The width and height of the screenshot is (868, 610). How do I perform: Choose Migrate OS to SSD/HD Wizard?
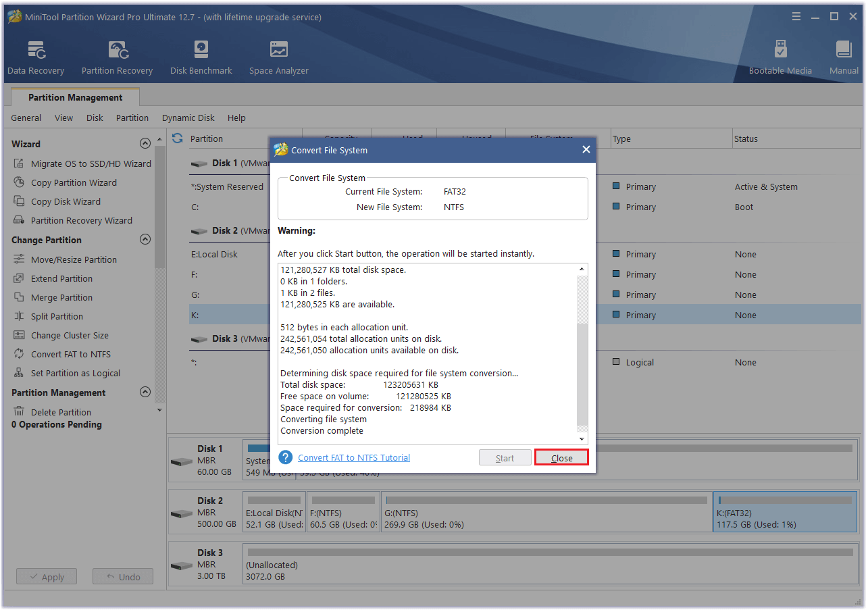click(x=91, y=163)
